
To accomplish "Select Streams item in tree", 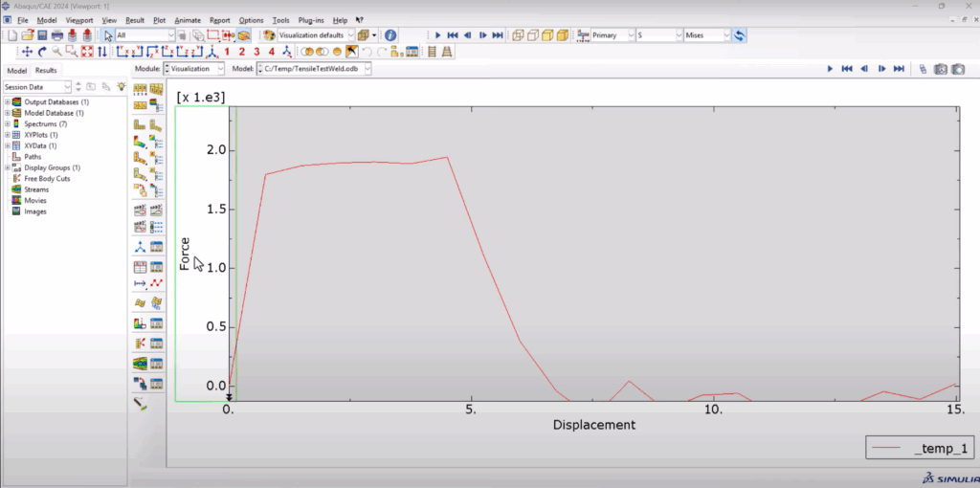I will [x=36, y=189].
